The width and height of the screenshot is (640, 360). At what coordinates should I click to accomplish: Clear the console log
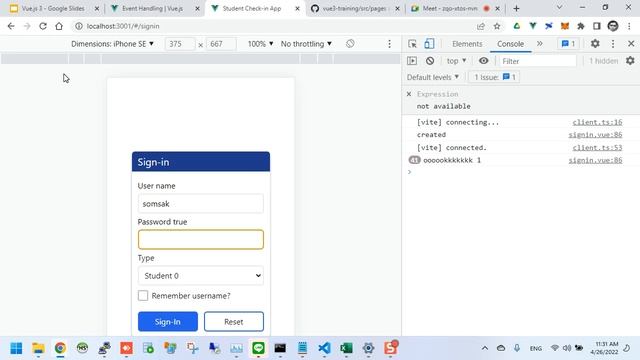pos(430,61)
